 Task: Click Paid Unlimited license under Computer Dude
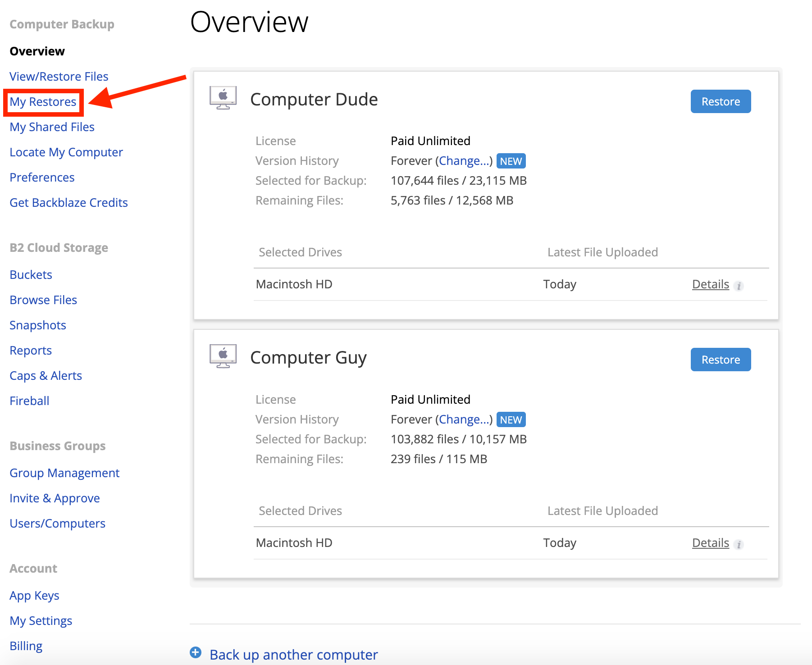click(x=430, y=141)
